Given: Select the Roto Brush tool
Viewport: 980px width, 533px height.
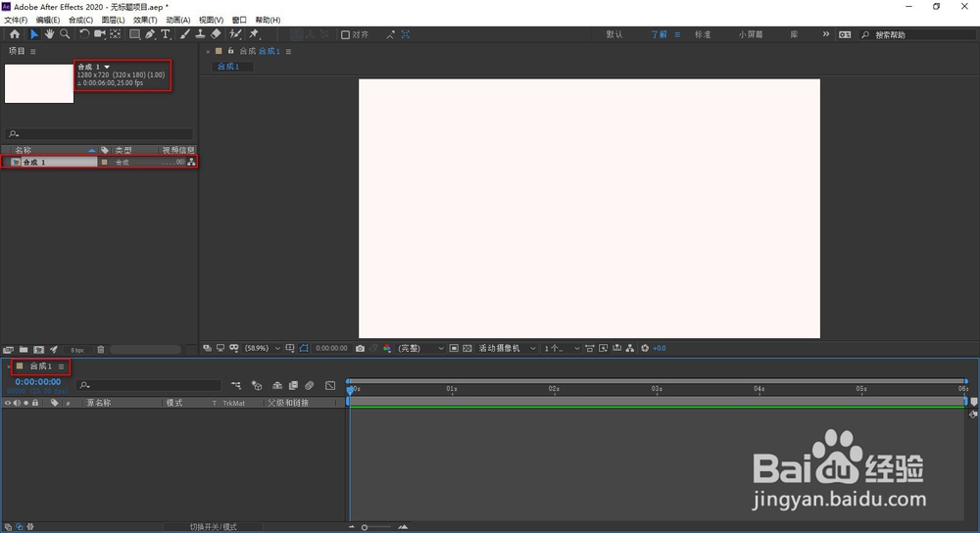Looking at the screenshot, I should click(x=235, y=34).
